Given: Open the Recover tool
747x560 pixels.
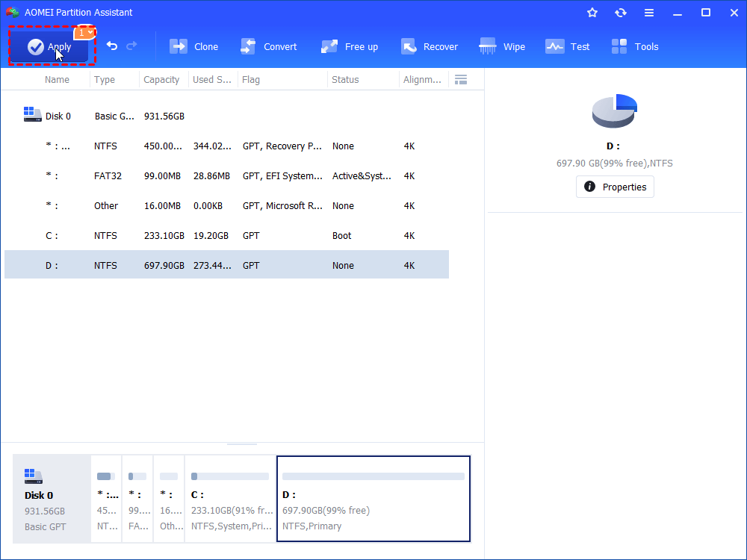Looking at the screenshot, I should pos(430,46).
